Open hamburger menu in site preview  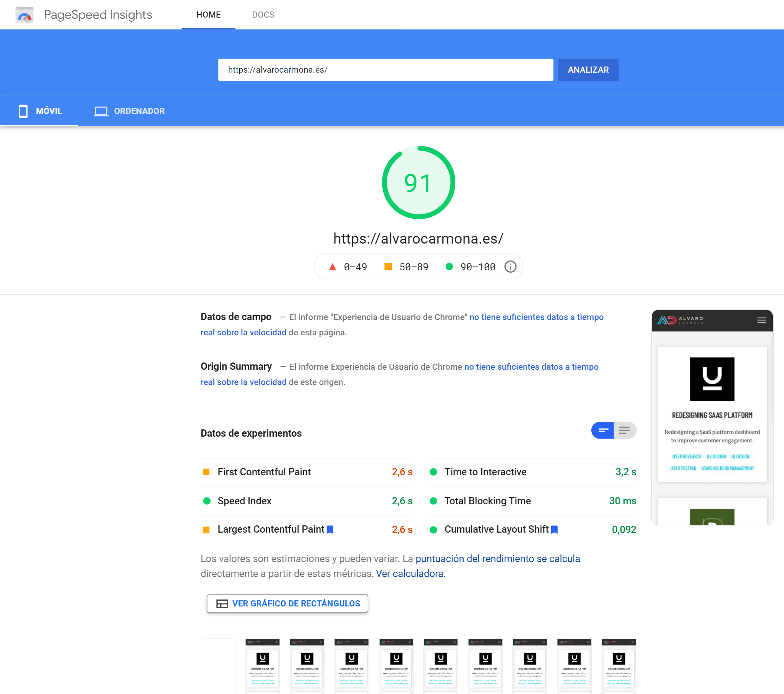coord(761,320)
